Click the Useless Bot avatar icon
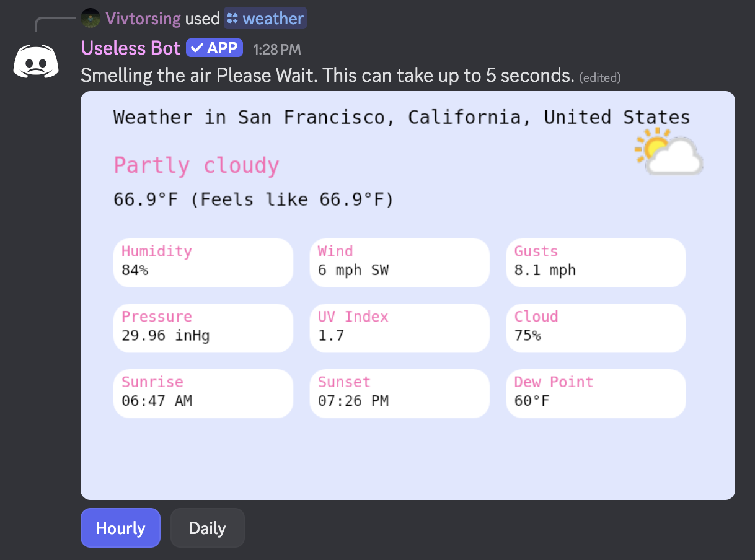Image resolution: width=755 pixels, height=560 pixels. (x=36, y=60)
